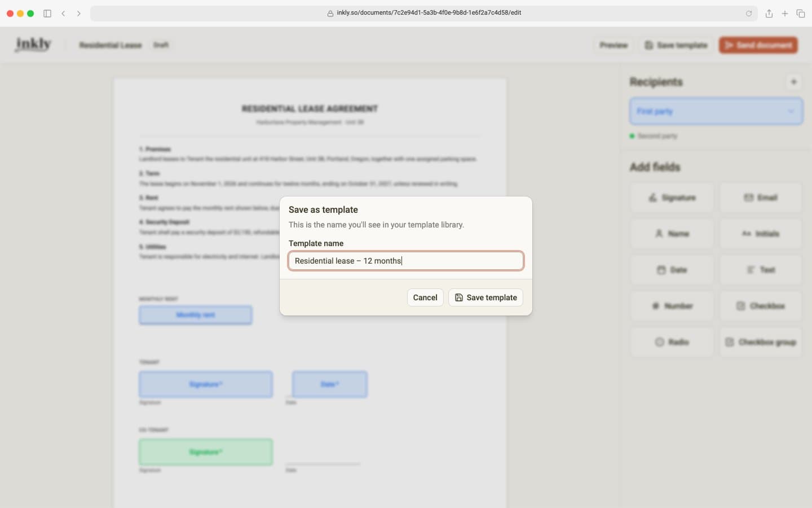Select the green Co-tenant signature field
Screen dimensions: 812x508
[x=206, y=452]
